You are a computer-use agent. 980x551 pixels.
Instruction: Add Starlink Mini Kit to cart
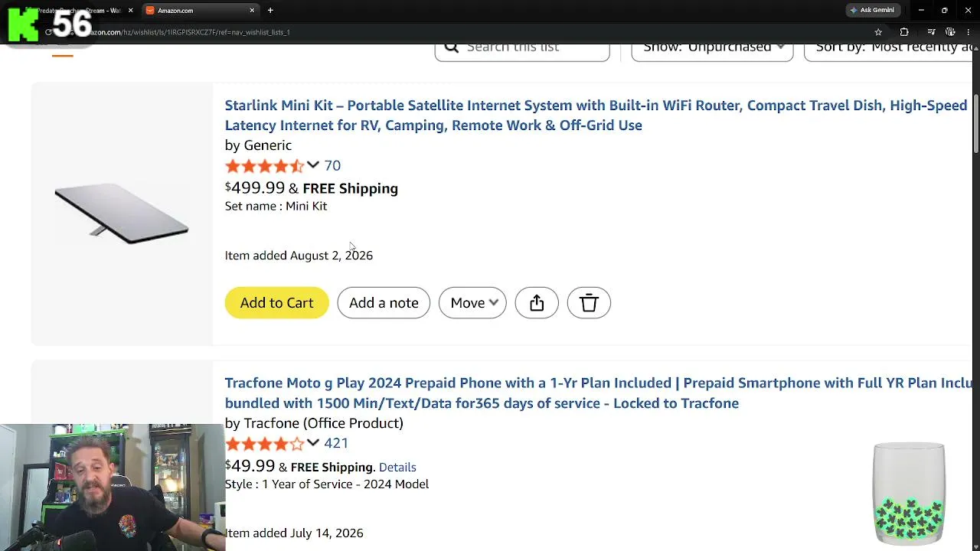[276, 303]
